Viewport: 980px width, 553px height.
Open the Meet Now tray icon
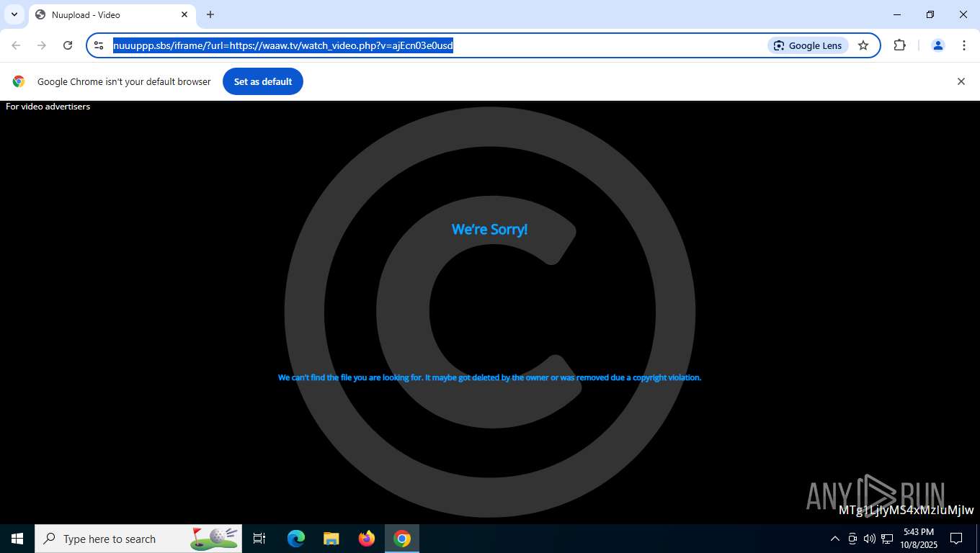(x=852, y=539)
